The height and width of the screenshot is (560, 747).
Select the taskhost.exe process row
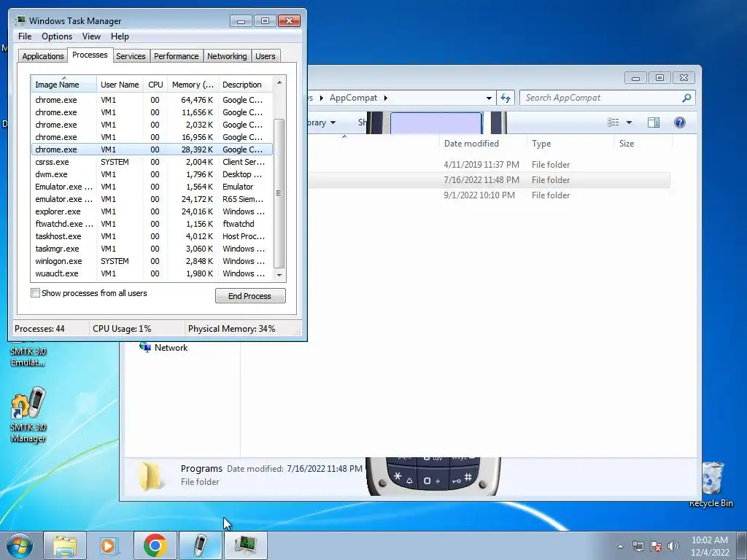click(x=152, y=236)
